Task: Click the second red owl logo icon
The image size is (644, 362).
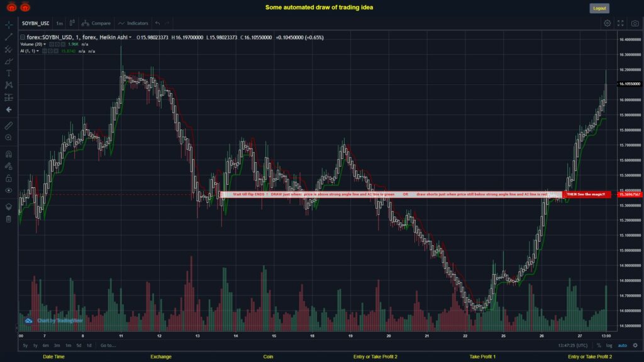Action: 25,7
